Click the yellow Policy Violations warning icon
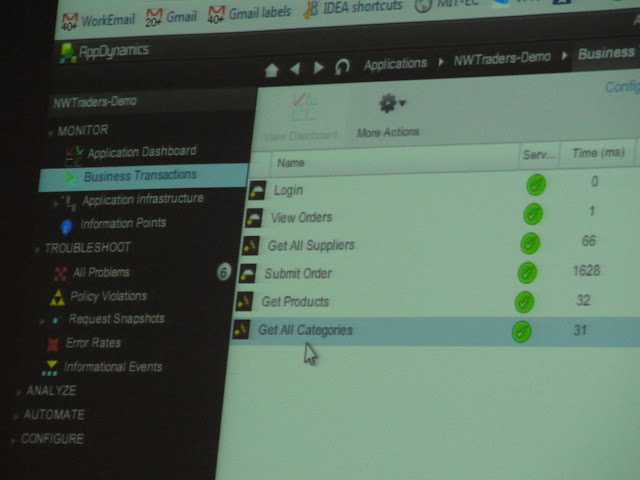Viewport: 640px width, 480px height. 57,298
